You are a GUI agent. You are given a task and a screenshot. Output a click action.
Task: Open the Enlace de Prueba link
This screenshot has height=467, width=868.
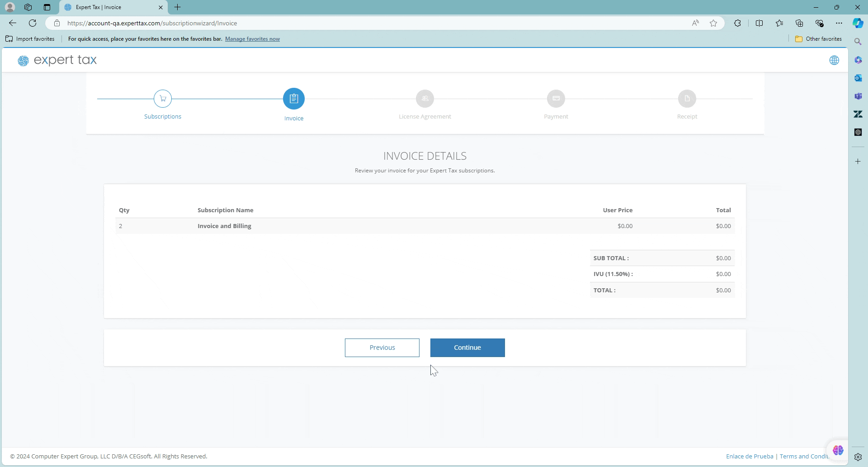(x=750, y=456)
